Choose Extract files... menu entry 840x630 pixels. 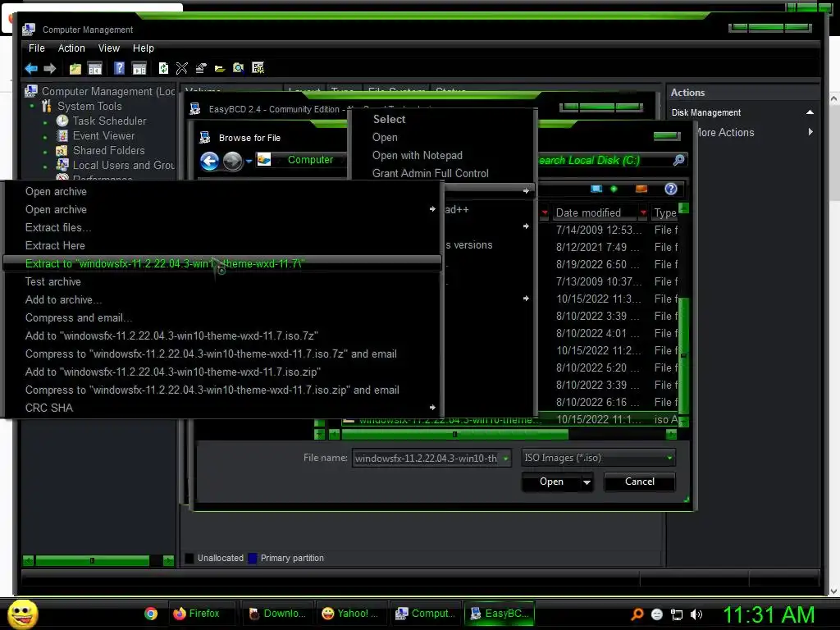pyautogui.click(x=221, y=228)
